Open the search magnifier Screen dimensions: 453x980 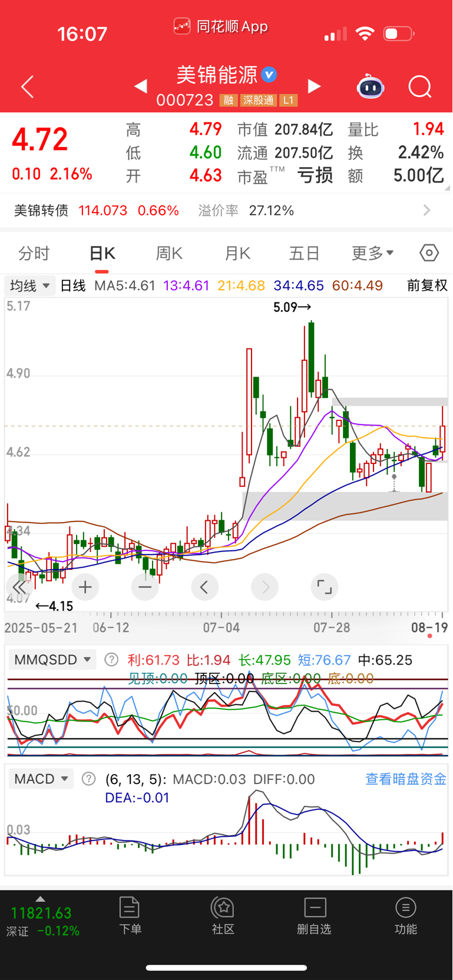click(420, 87)
